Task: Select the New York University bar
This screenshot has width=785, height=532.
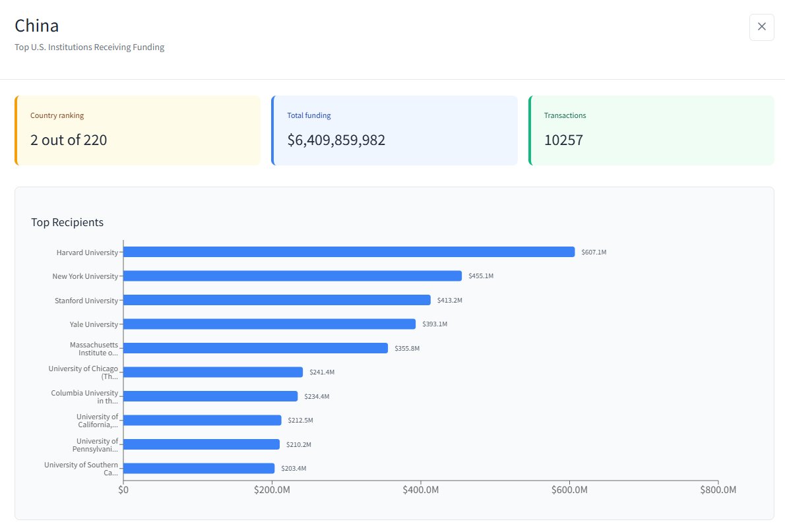Action: [x=292, y=276]
